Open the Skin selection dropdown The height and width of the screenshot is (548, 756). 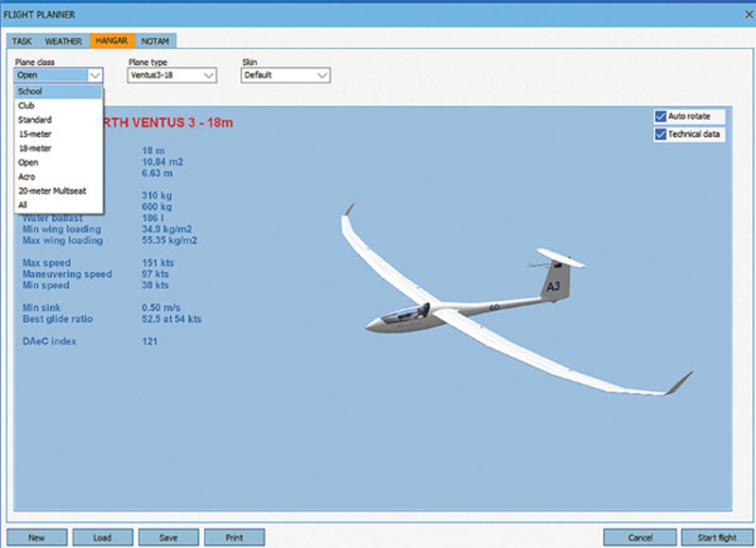pos(321,76)
